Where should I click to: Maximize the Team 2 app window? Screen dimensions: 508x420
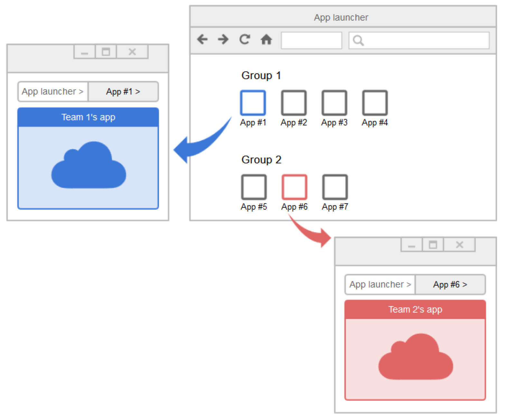433,245
